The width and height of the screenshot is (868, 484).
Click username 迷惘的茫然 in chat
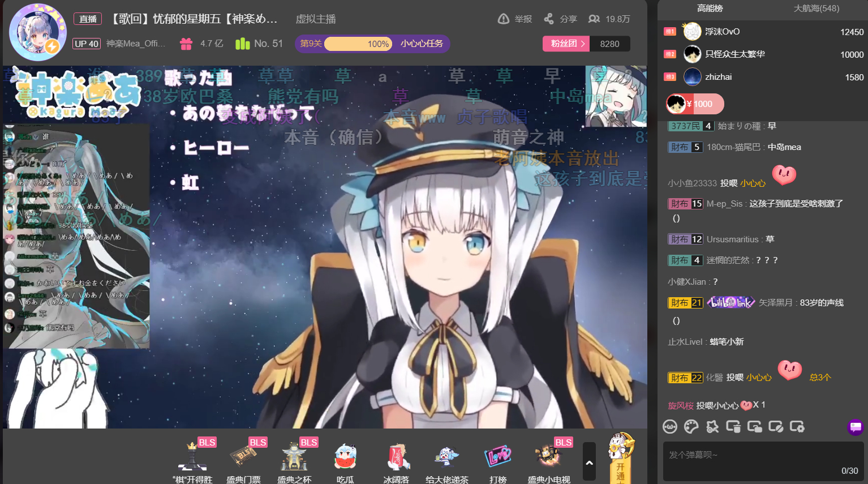[728, 260]
